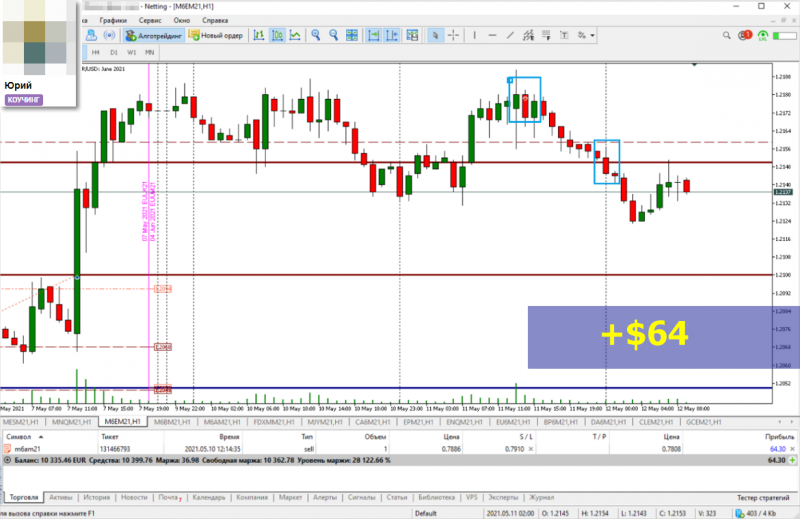The width and height of the screenshot is (800, 519).
Task: Click the zoom out magnifier icon
Action: (x=334, y=35)
